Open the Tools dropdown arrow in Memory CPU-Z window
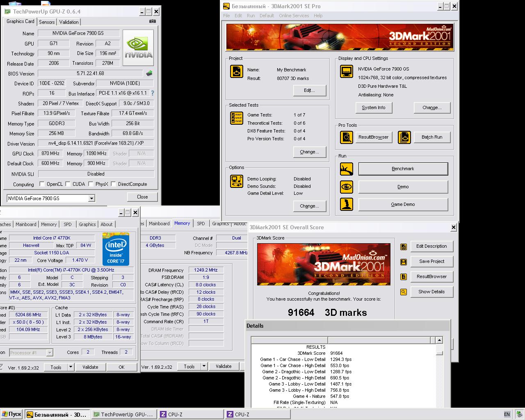The image size is (525, 420). click(x=204, y=366)
